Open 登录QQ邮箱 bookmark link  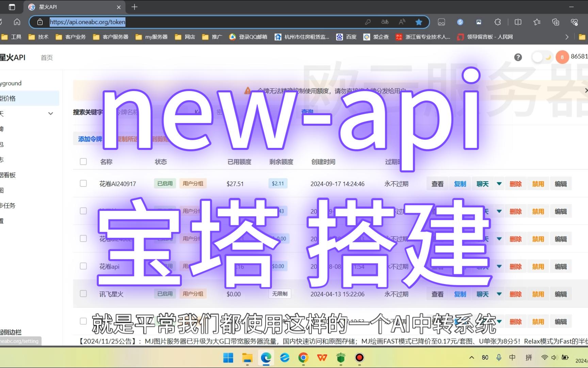[248, 37]
